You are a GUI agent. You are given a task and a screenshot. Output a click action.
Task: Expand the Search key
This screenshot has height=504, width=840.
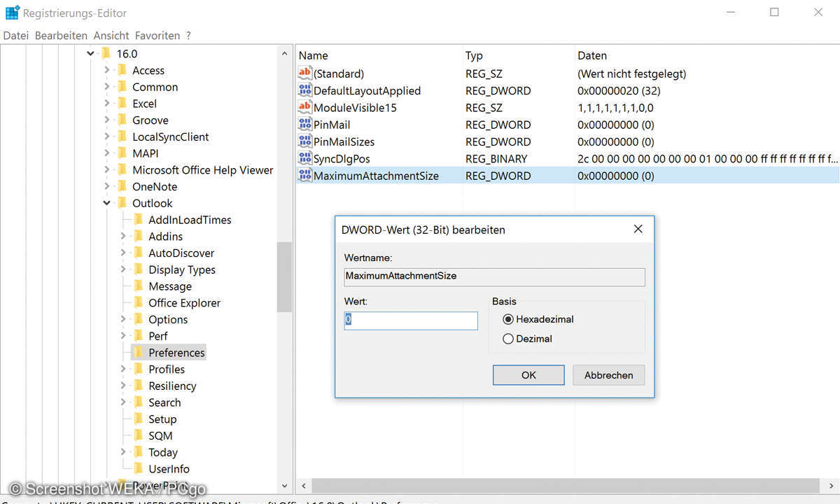pyautogui.click(x=123, y=402)
